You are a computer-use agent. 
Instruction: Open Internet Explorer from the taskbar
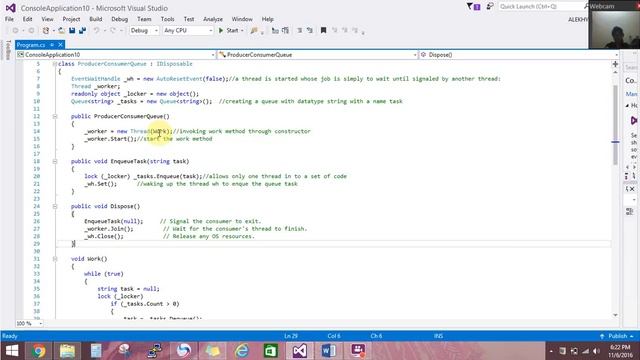pyautogui.click(x=242, y=351)
